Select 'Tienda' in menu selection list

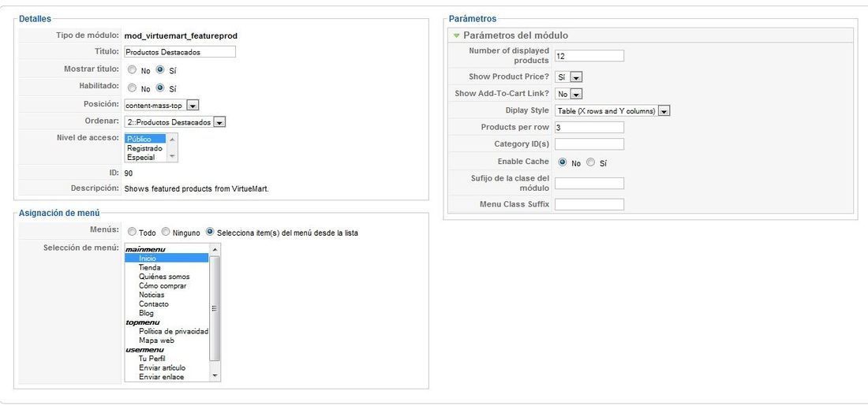click(x=166, y=268)
